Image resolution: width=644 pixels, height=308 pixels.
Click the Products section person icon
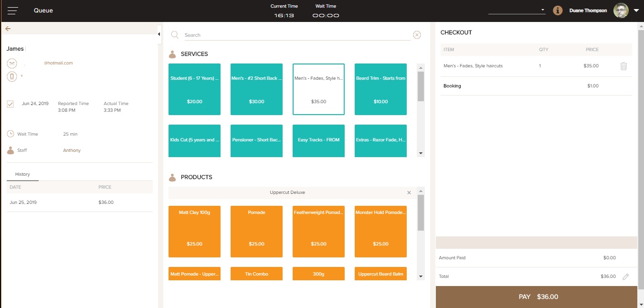click(x=172, y=177)
